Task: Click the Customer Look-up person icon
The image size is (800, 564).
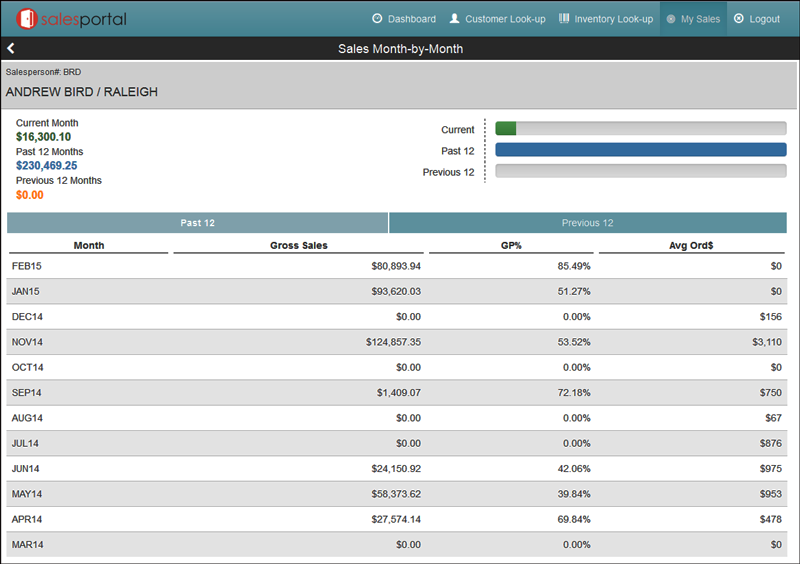Action: (455, 19)
